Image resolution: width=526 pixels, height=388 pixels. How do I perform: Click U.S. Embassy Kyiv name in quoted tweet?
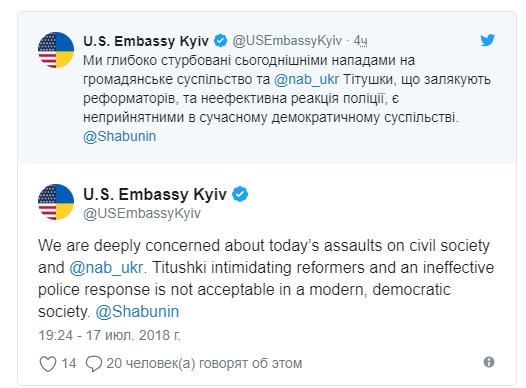pyautogui.click(x=146, y=41)
